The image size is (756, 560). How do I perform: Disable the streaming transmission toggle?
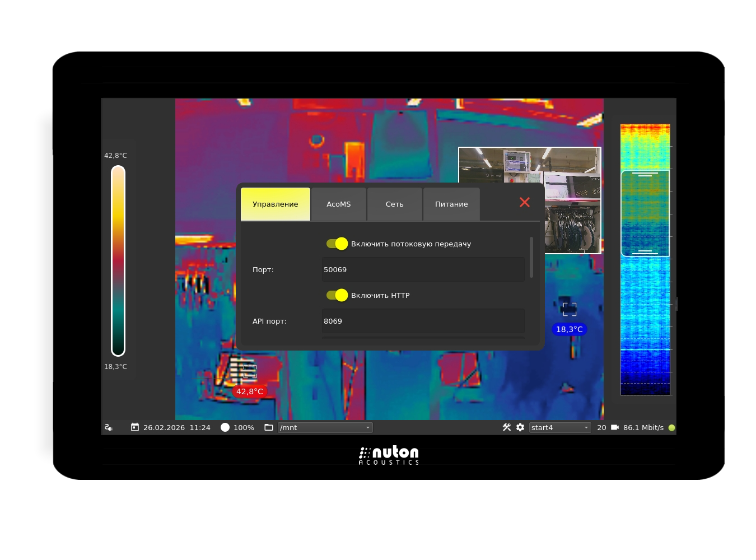click(x=337, y=244)
